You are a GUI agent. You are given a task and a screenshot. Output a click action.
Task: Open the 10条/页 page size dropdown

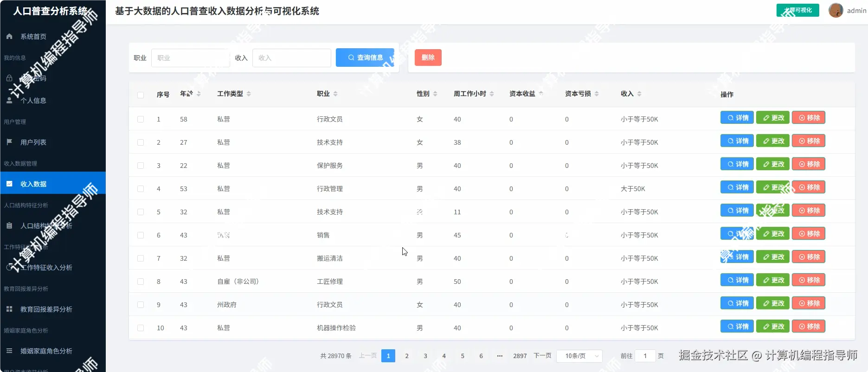tap(579, 356)
